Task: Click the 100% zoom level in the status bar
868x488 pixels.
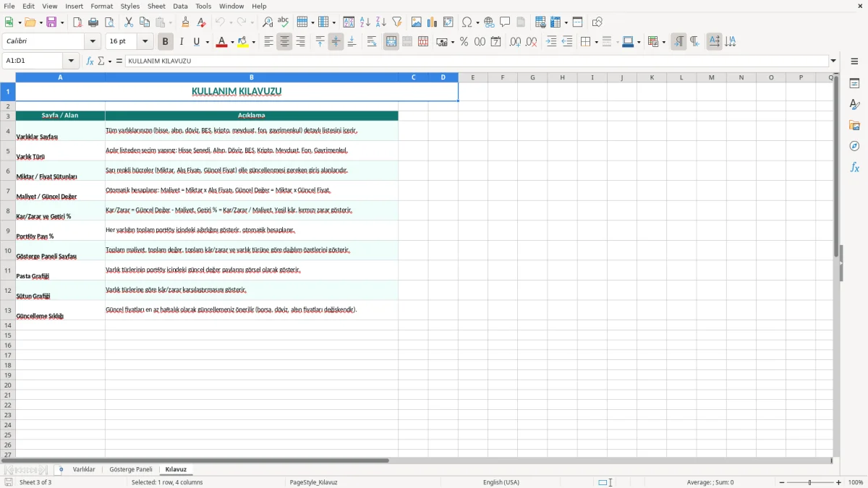Action: (x=856, y=482)
